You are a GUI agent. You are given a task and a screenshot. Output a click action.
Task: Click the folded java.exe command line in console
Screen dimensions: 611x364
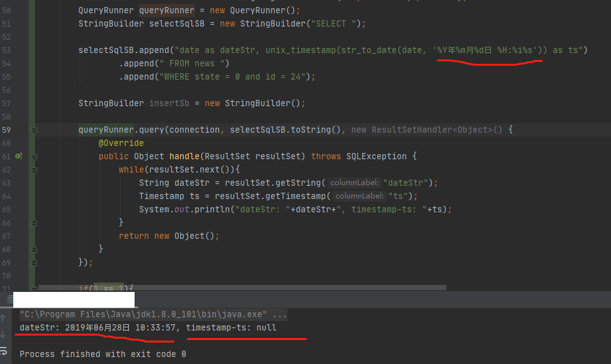click(153, 314)
